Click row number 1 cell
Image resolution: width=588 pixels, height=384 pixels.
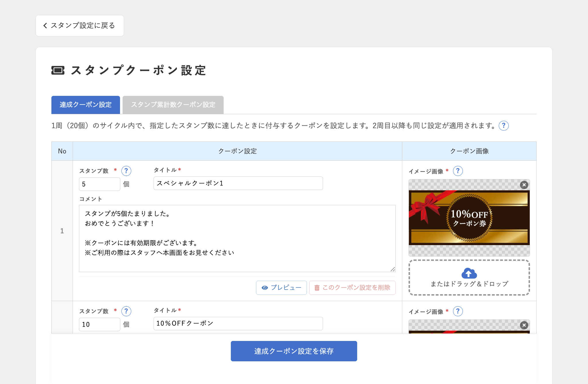pos(62,231)
